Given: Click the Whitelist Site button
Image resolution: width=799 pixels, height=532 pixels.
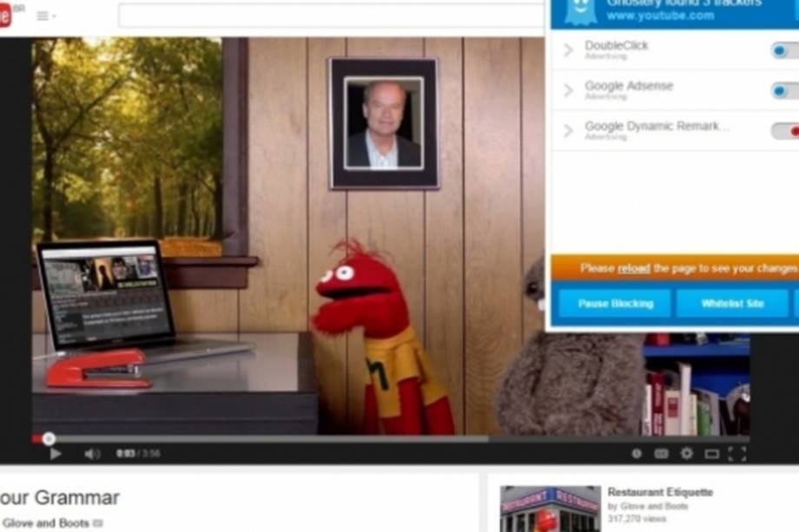Looking at the screenshot, I should [732, 304].
